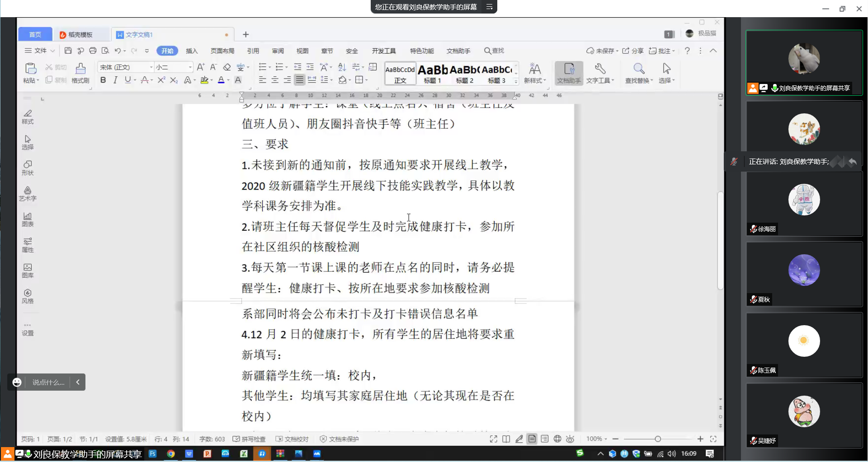Viewport: 868px width, 462px height.
Task: Expand the 文件 menu dropdown arrow
Action: coord(52,51)
